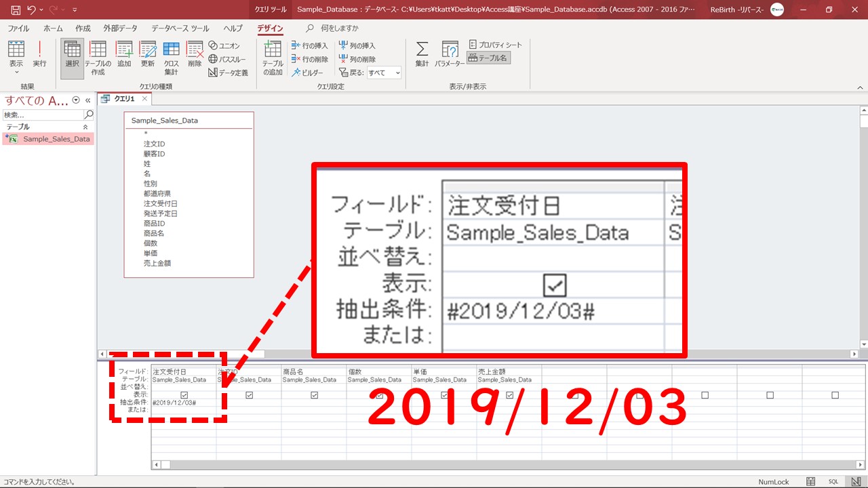Image resolution: width=868 pixels, height=488 pixels.
Task: Click the ビルダー (Builder) button
Action: (x=308, y=73)
